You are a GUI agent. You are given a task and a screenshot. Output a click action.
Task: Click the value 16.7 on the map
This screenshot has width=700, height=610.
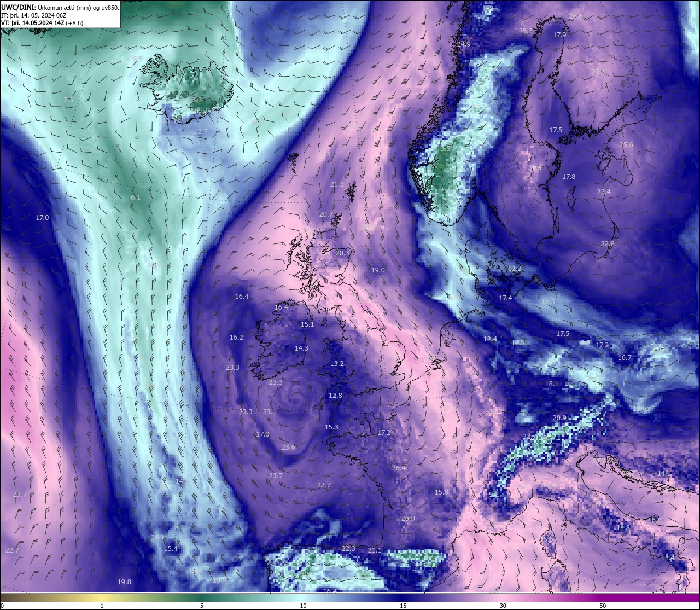tap(625, 358)
